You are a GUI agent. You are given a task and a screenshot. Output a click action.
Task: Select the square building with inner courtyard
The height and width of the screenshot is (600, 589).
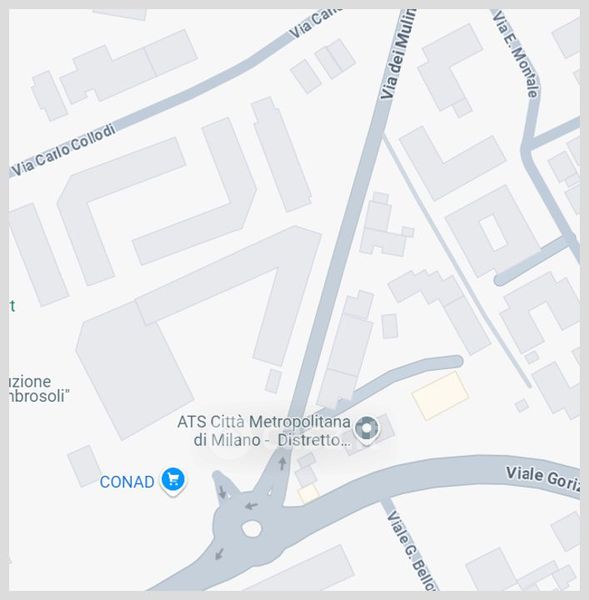(493, 232)
